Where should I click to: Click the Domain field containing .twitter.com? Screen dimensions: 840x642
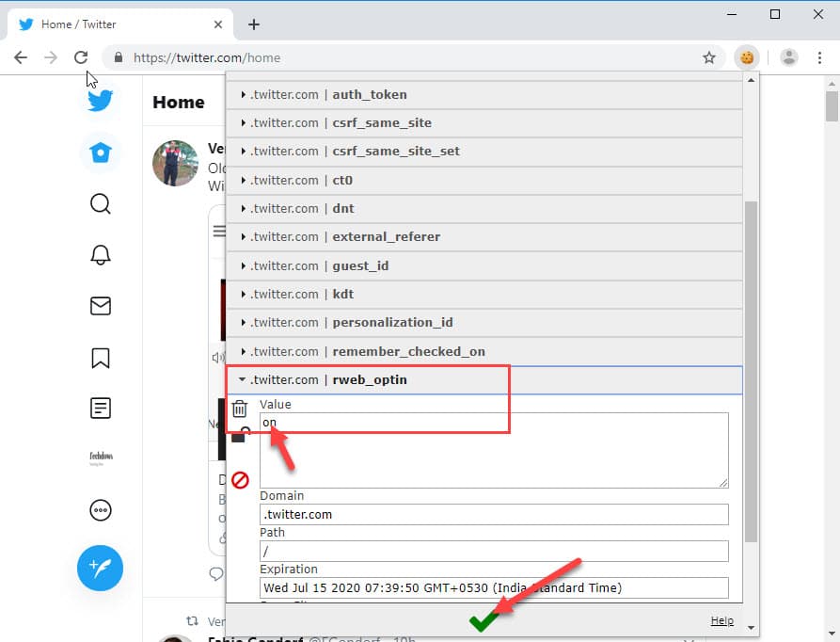[494, 515]
